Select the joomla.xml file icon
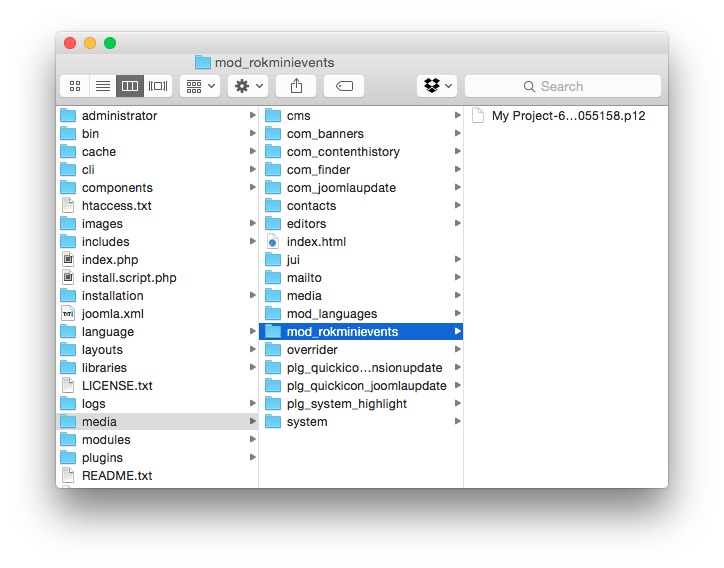 click(68, 314)
